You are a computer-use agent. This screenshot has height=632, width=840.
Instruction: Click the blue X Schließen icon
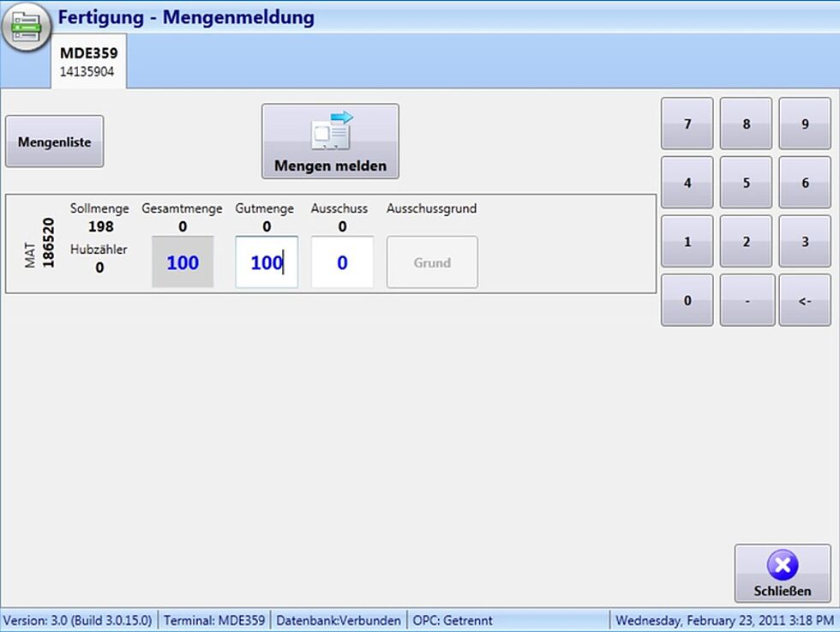click(x=782, y=565)
